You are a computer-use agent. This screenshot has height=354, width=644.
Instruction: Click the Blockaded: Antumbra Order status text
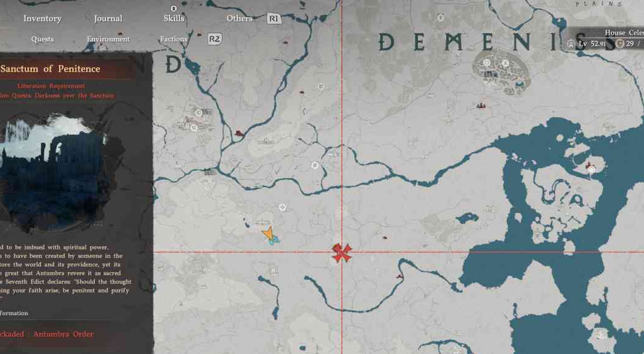(x=47, y=334)
